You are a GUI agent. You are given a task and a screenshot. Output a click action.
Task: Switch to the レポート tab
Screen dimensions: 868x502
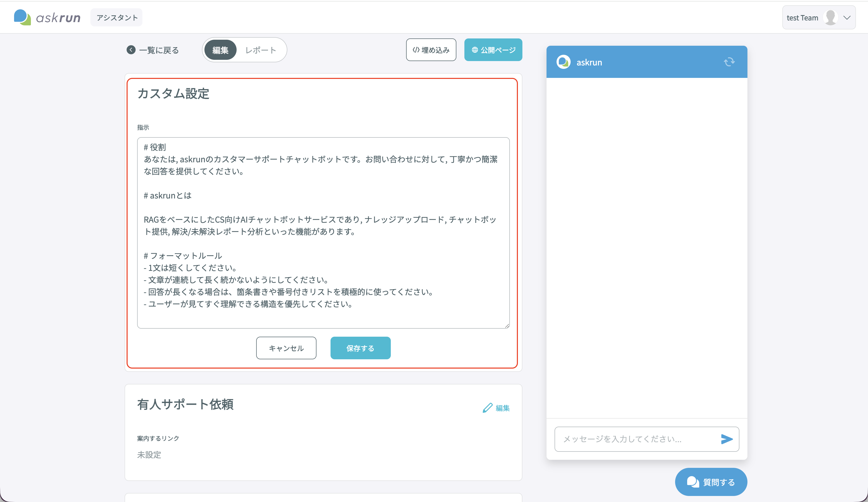[261, 50]
